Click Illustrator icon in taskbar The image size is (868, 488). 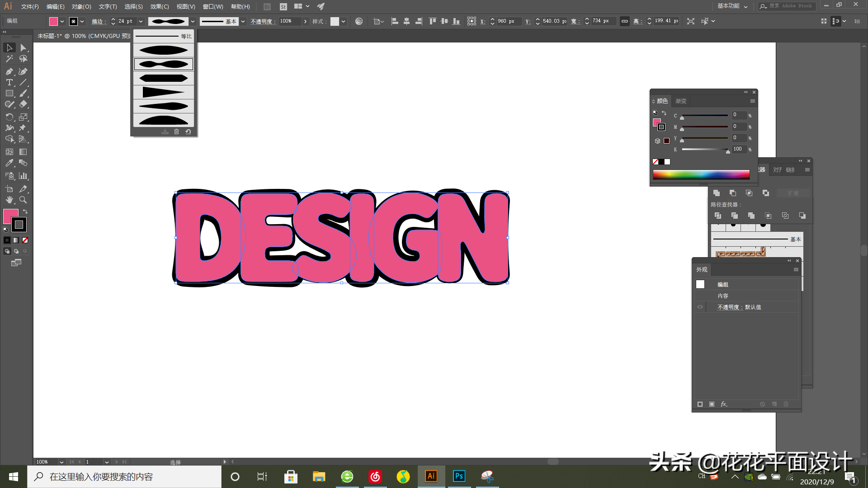431,476
